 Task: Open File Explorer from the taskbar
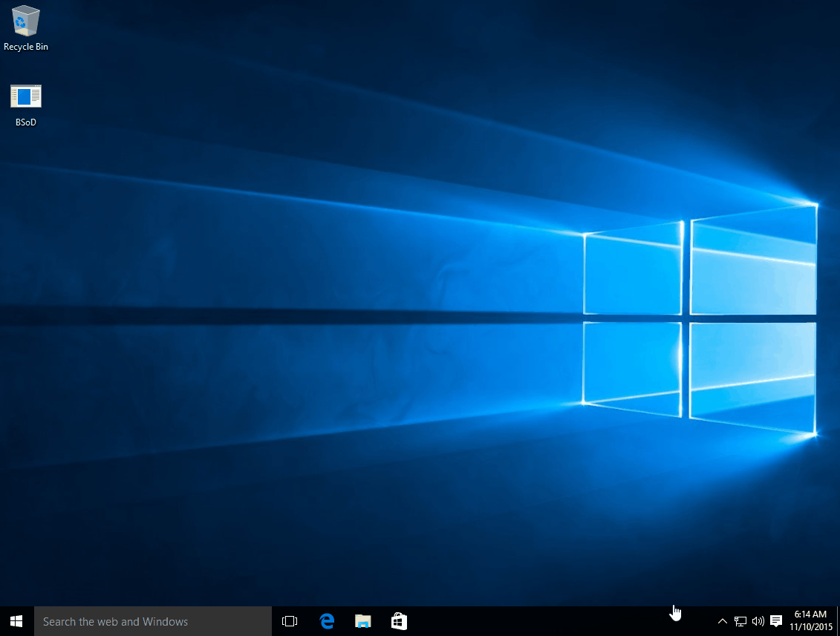point(363,621)
